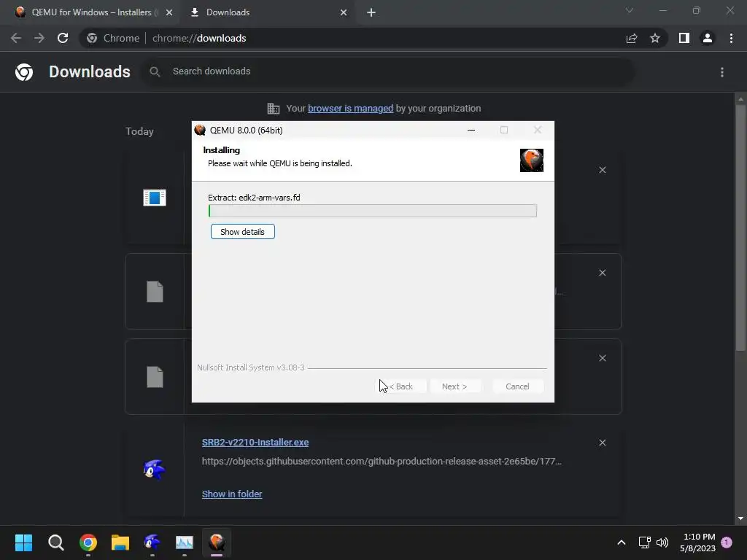This screenshot has width=747, height=560.
Task: Remove second download entry from list
Action: [602, 273]
